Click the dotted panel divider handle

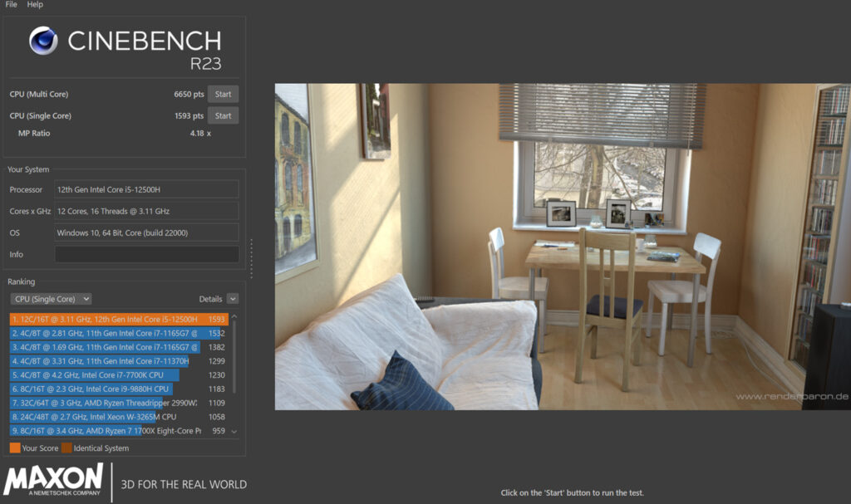251,259
